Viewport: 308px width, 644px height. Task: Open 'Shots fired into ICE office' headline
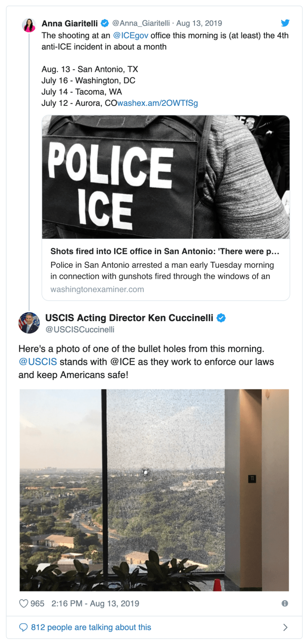[x=165, y=251]
